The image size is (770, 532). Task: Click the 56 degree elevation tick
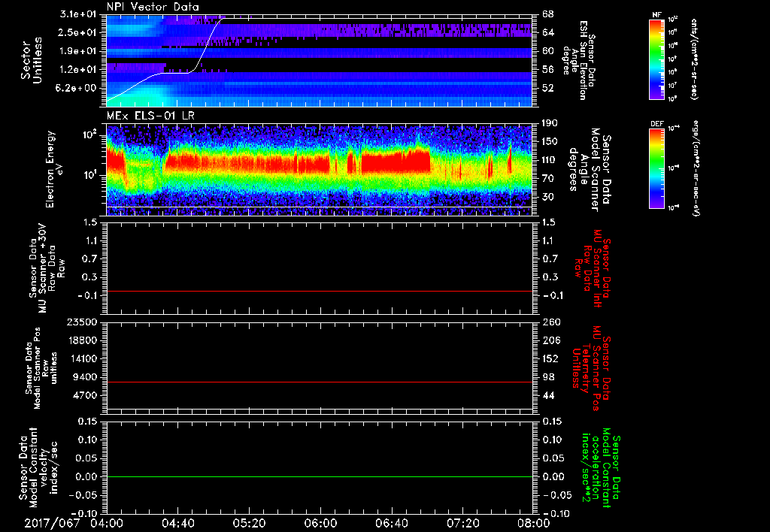547,70
